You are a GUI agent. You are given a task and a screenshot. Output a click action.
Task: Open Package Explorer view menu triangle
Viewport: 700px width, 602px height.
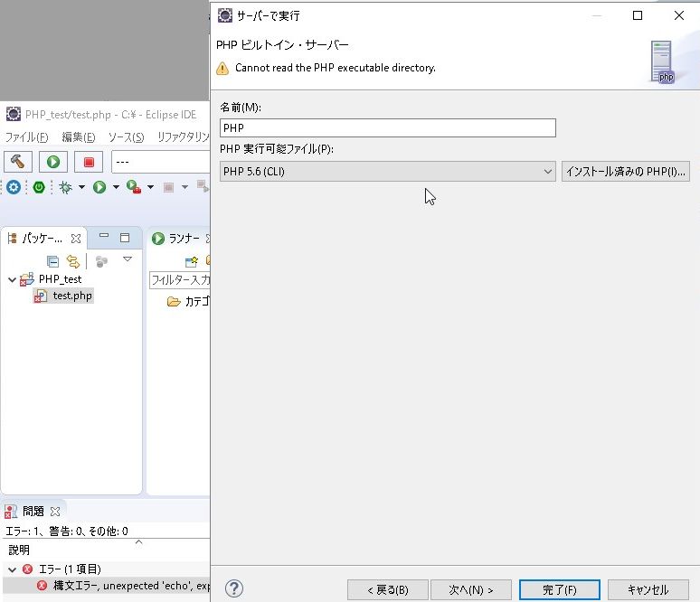tap(128, 259)
